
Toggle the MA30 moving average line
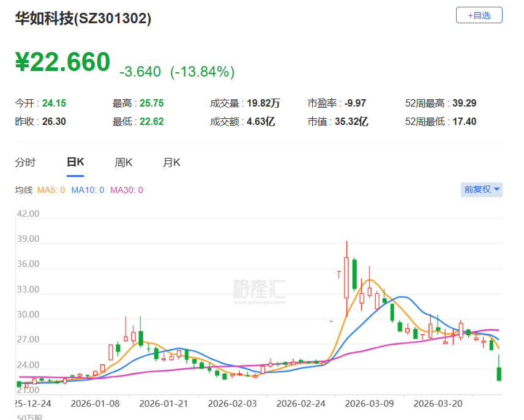tap(127, 190)
